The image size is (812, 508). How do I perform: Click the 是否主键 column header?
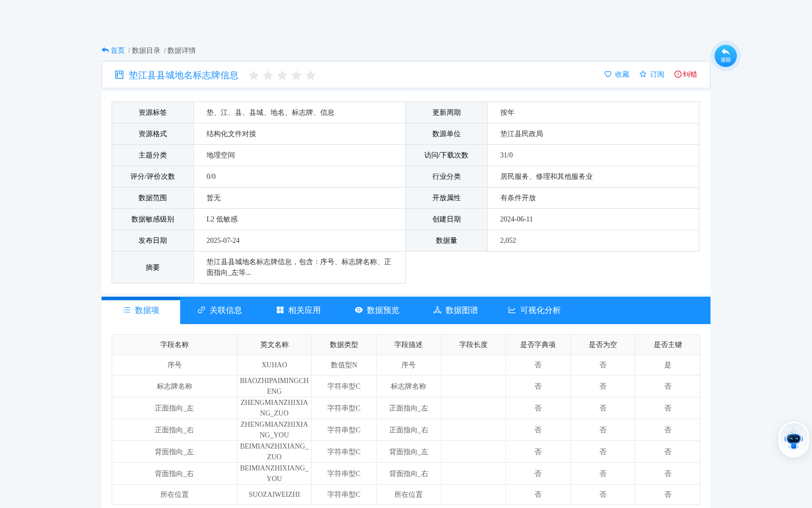668,344
